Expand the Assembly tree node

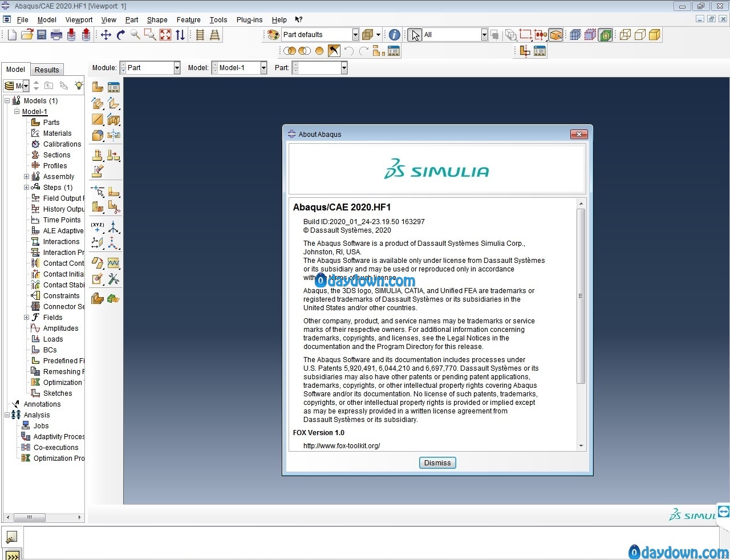26,177
